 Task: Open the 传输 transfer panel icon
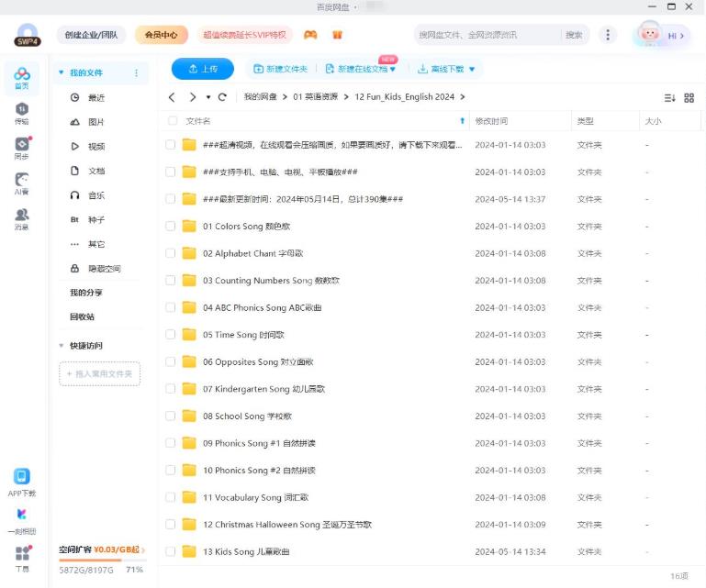coord(22,114)
